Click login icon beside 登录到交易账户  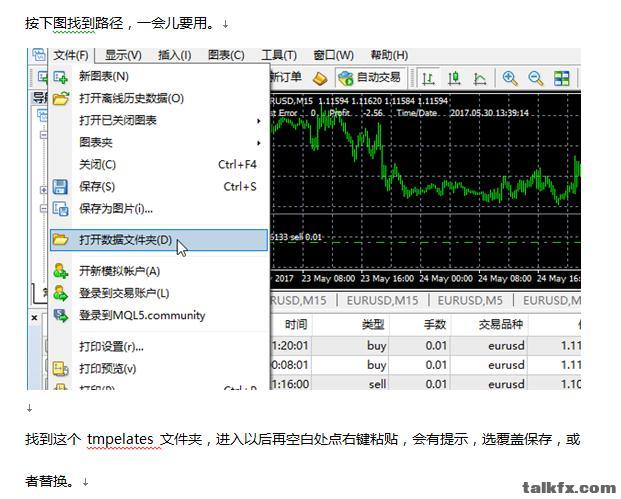(x=61, y=293)
